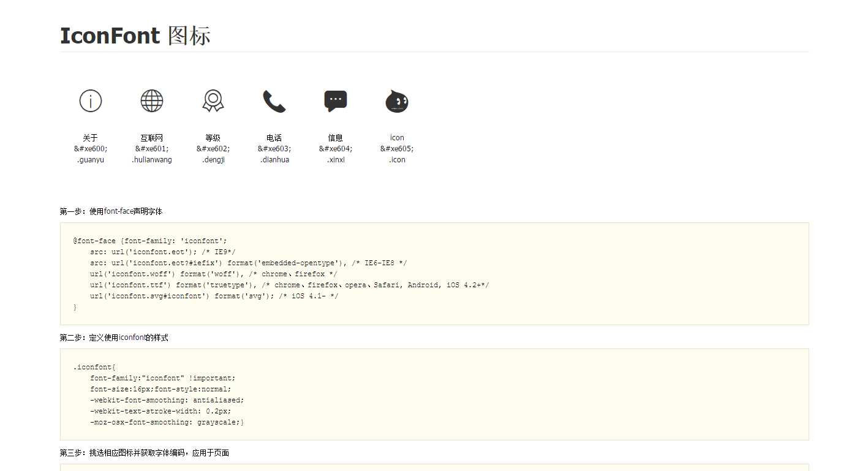Click the 第二步：定义使用iconfont的样式 step heading
This screenshot has width=868, height=471.
114,337
